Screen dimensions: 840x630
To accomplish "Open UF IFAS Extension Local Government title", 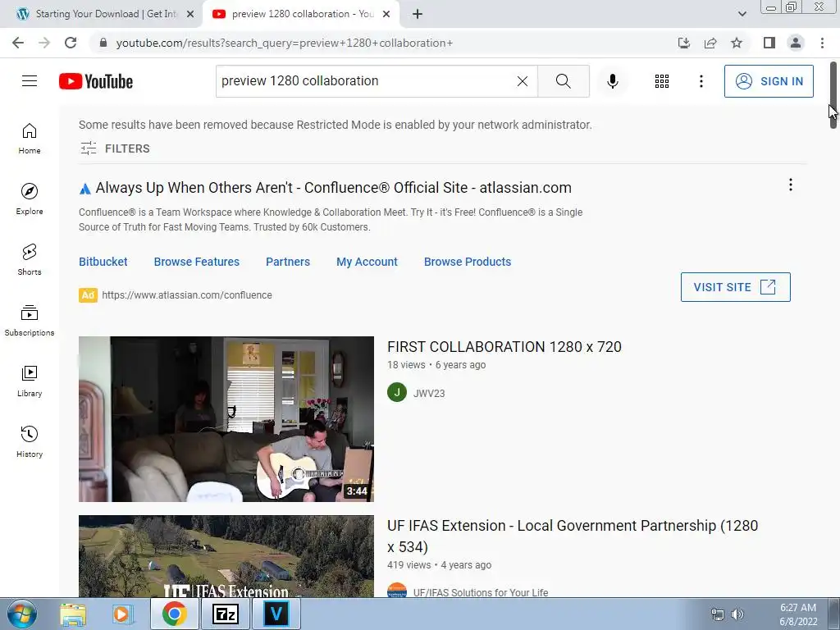I will 573,536.
